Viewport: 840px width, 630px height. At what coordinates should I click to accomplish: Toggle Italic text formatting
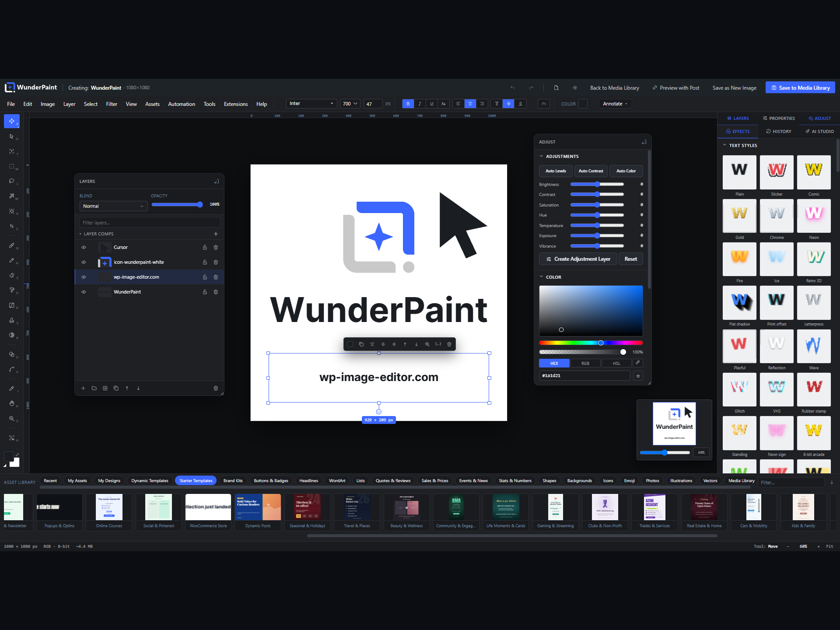coord(420,104)
